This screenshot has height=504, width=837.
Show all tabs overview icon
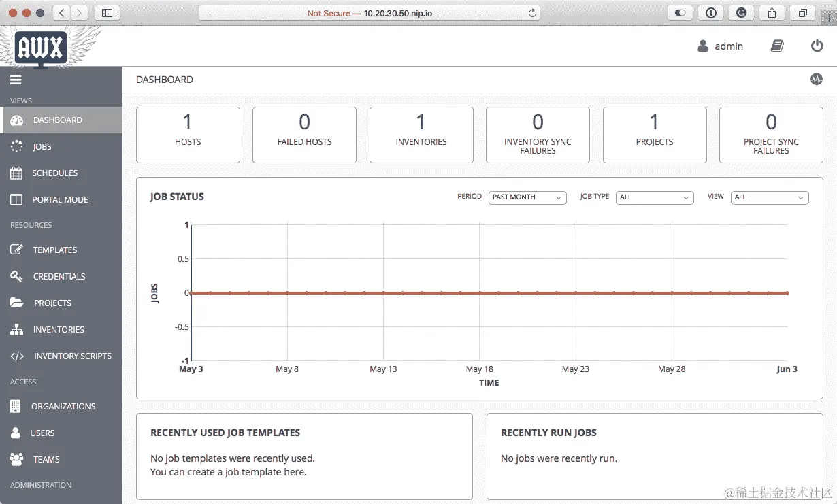tap(803, 13)
